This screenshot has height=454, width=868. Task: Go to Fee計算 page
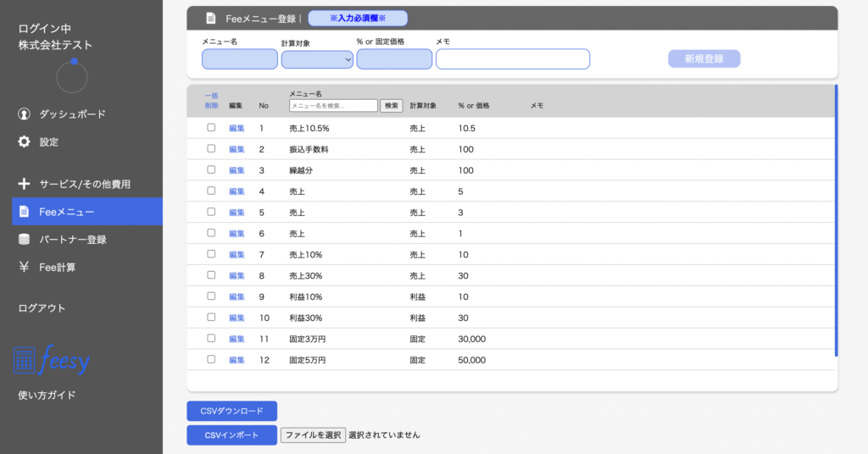pos(57,268)
